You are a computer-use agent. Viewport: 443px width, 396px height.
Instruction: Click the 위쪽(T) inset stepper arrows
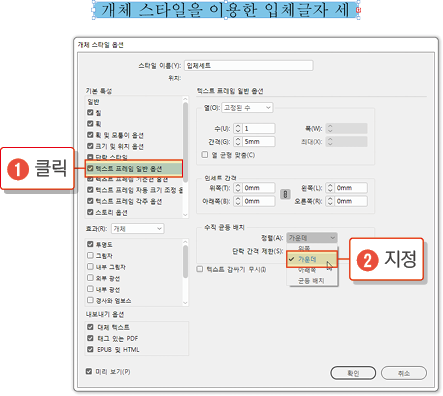pos(238,188)
